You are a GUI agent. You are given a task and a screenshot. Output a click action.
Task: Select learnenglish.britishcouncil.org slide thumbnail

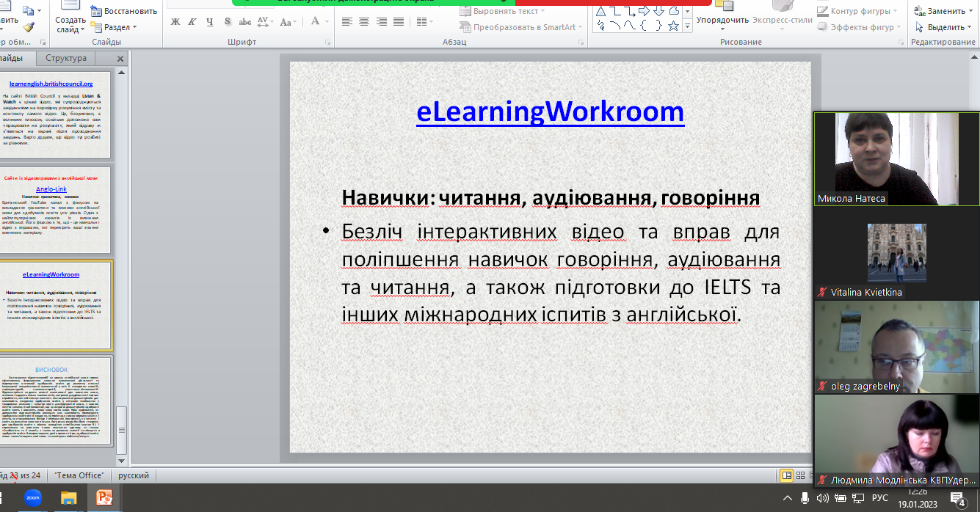click(57, 114)
